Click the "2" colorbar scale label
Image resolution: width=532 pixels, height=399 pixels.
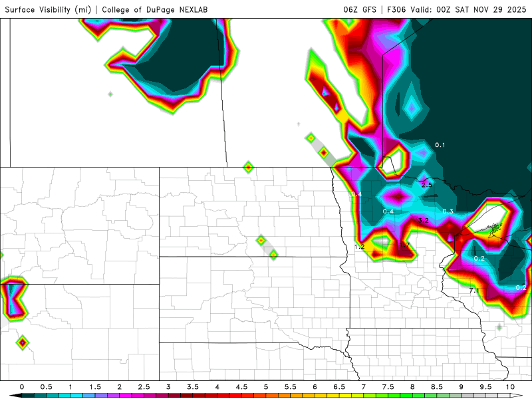point(120,387)
